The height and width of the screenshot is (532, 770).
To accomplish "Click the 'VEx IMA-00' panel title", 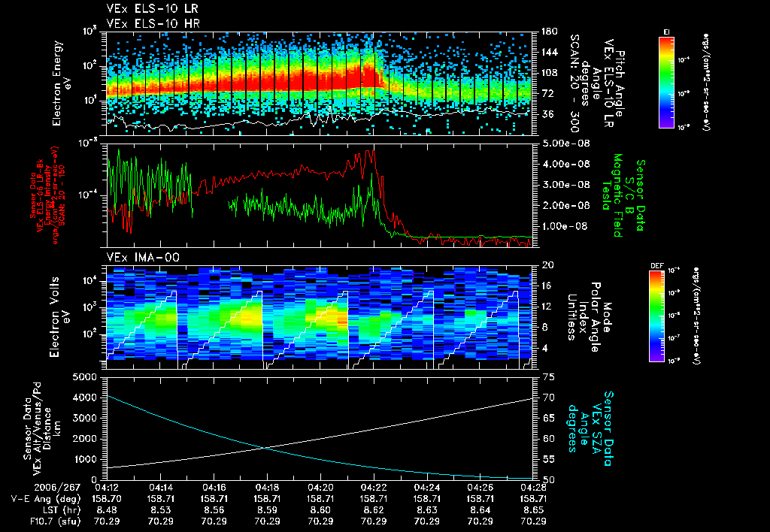I will coord(143,258).
